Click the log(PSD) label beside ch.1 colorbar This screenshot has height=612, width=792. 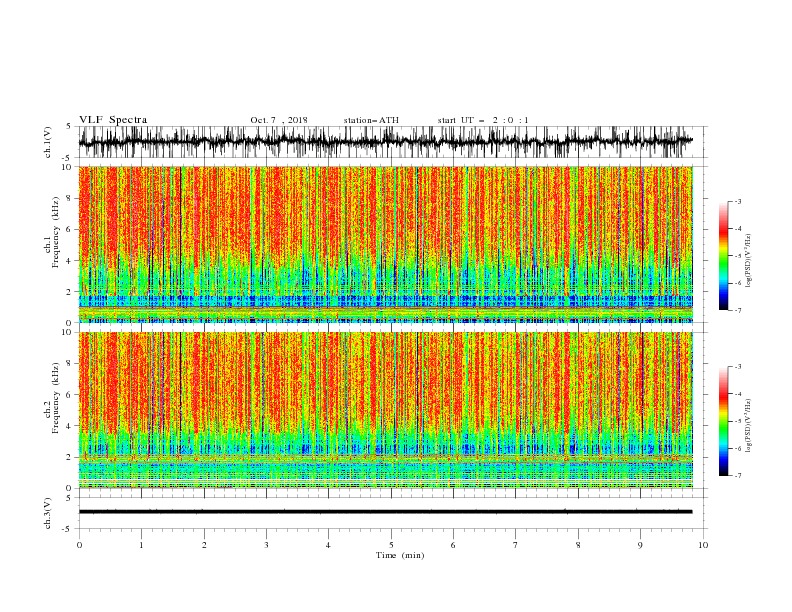pyautogui.click(x=748, y=261)
